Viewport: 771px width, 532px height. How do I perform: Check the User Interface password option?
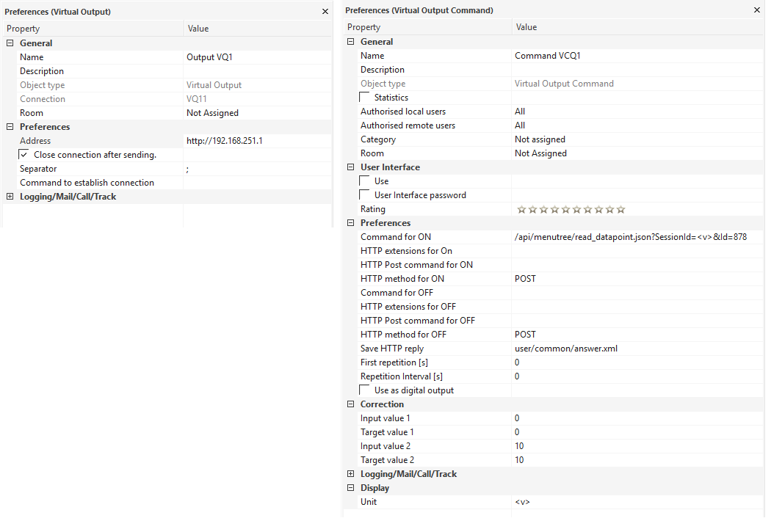coord(365,195)
